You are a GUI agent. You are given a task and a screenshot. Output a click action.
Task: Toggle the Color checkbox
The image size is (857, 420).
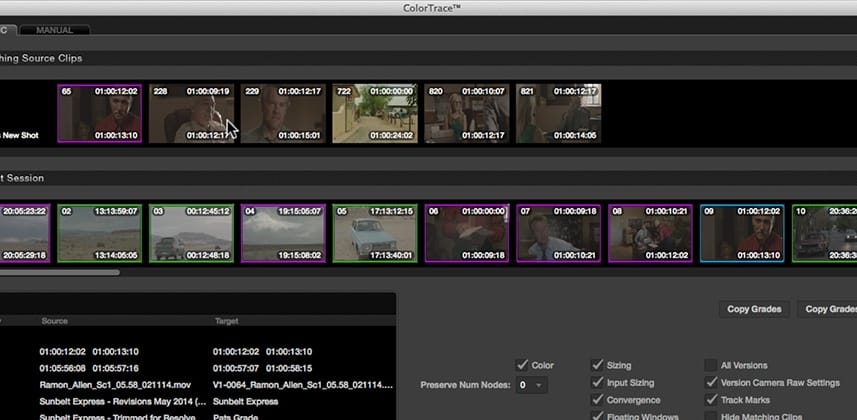coord(522,365)
